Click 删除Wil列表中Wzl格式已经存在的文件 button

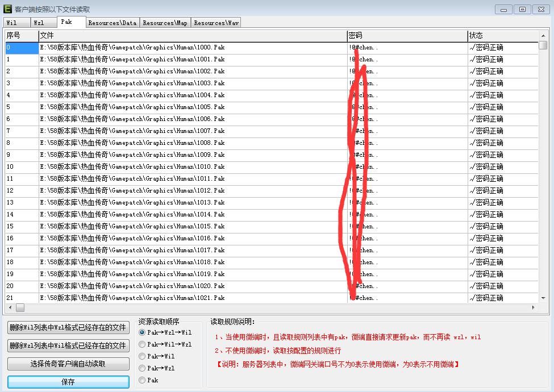click(68, 328)
